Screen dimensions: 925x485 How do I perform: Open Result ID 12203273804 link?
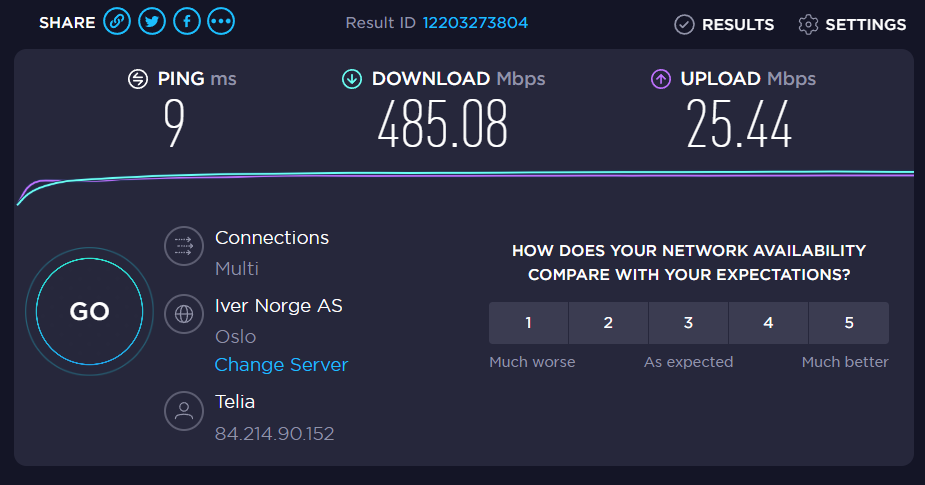tap(475, 22)
